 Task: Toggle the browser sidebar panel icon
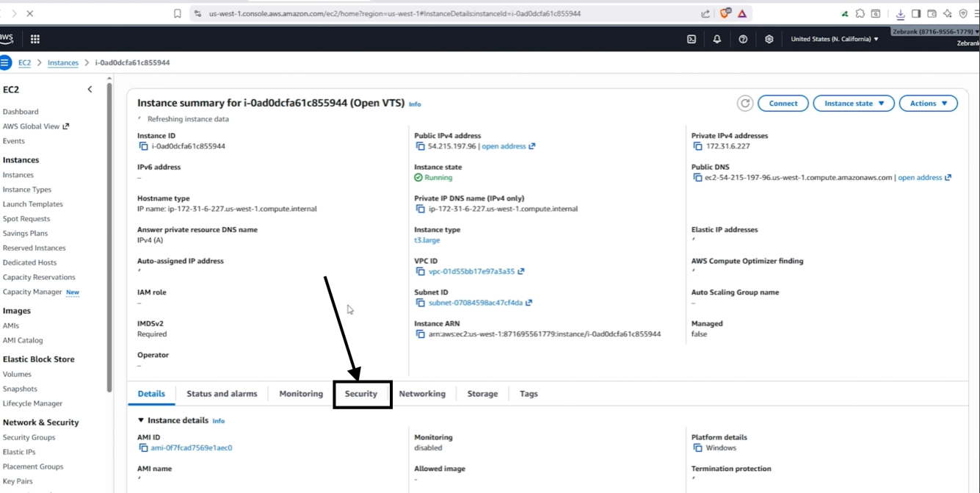point(916,13)
